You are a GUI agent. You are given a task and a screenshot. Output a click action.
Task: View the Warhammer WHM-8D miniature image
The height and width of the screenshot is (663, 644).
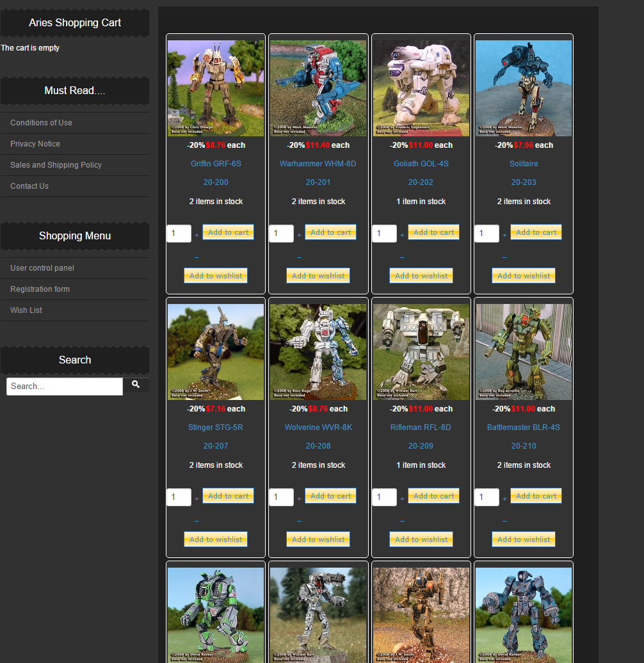coord(318,88)
